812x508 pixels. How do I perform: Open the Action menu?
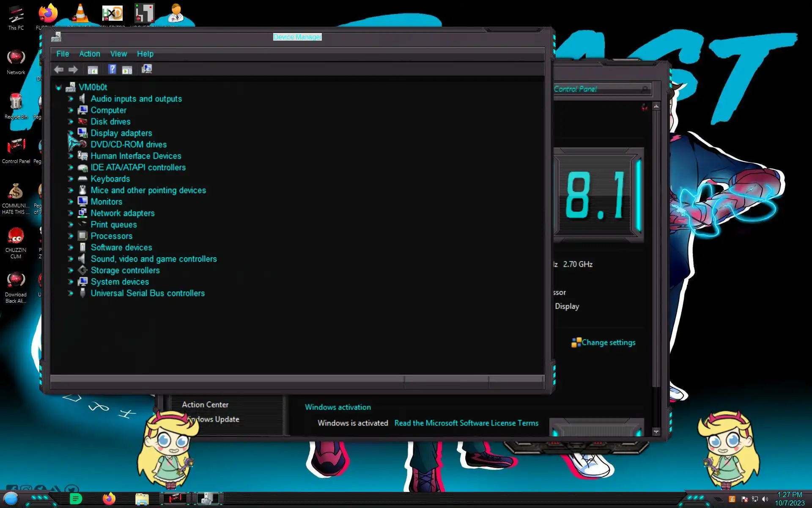[90, 54]
